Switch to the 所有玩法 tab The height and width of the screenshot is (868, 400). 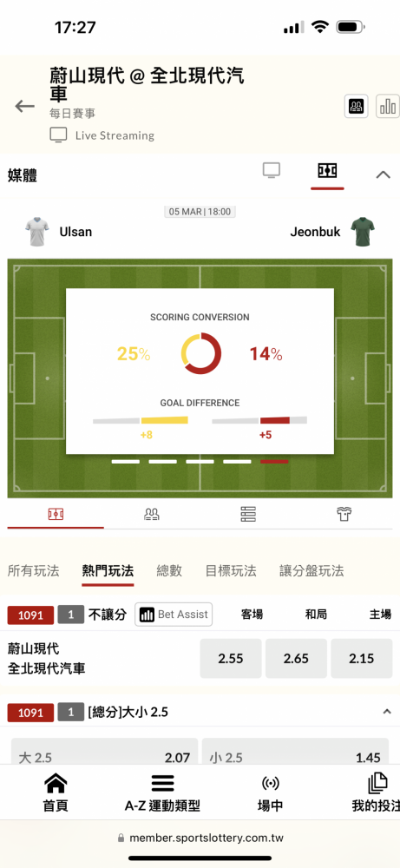click(33, 571)
